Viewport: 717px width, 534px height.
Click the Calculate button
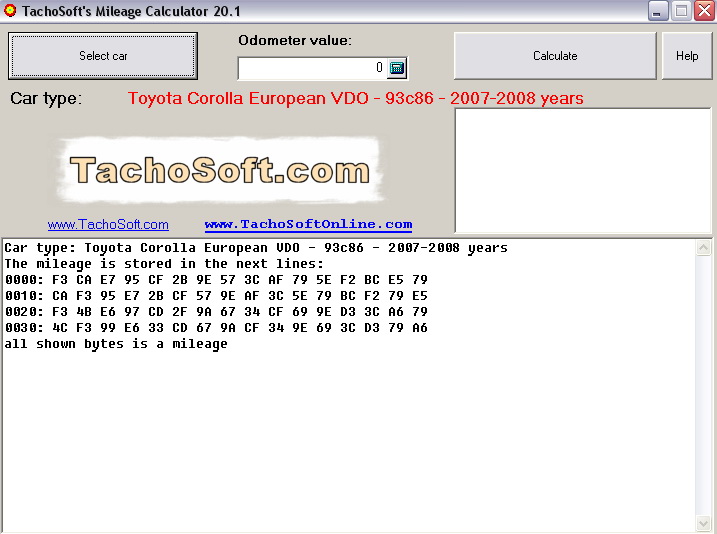click(x=555, y=56)
